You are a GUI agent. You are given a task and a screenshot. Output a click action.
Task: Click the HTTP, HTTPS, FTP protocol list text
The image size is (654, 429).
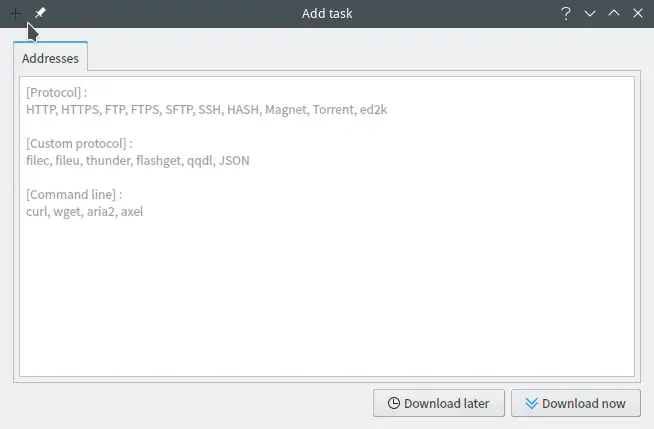(206, 110)
